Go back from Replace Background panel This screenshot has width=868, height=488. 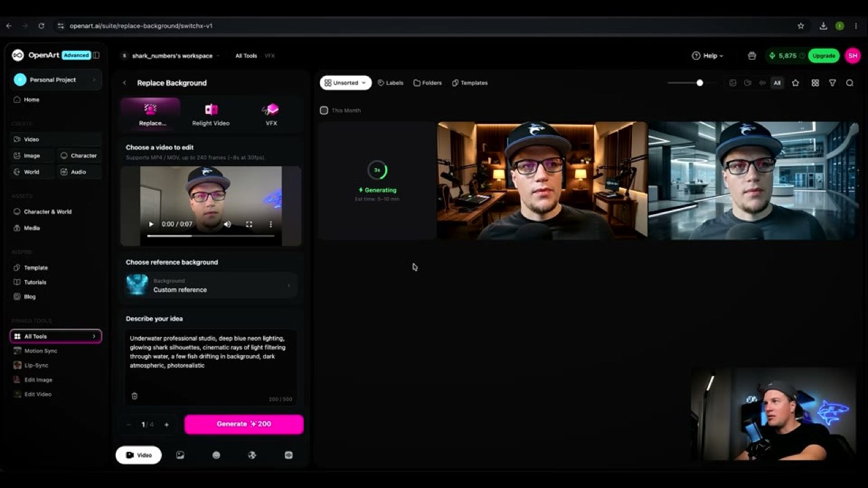(x=124, y=83)
